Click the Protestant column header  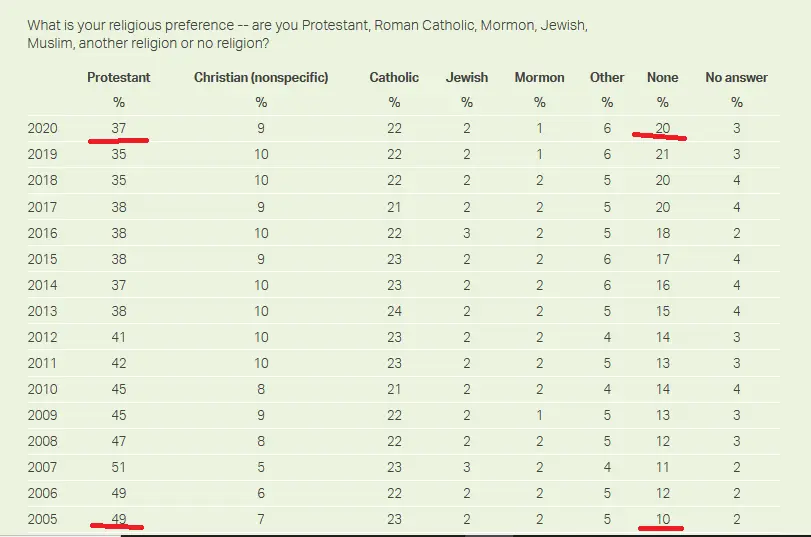[118, 78]
